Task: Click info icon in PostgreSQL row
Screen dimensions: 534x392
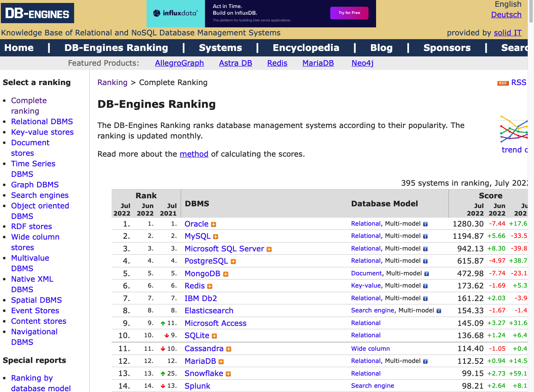Action: point(425,261)
